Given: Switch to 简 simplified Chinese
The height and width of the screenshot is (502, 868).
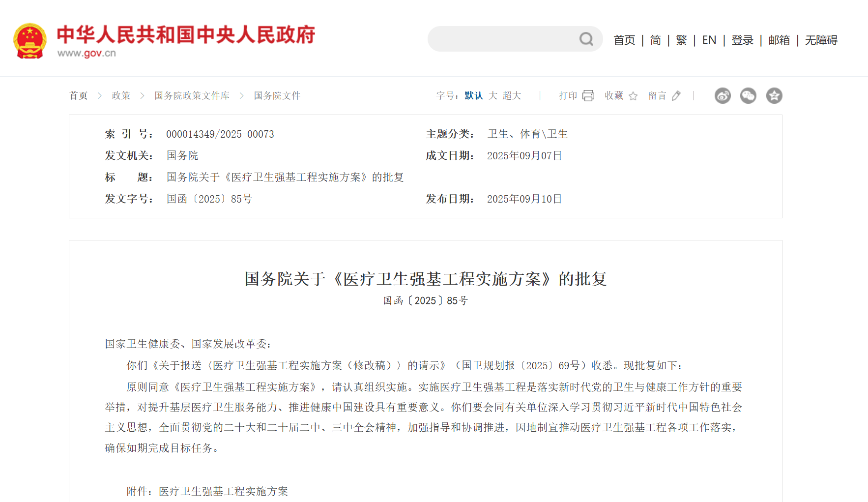Looking at the screenshot, I should (x=656, y=40).
